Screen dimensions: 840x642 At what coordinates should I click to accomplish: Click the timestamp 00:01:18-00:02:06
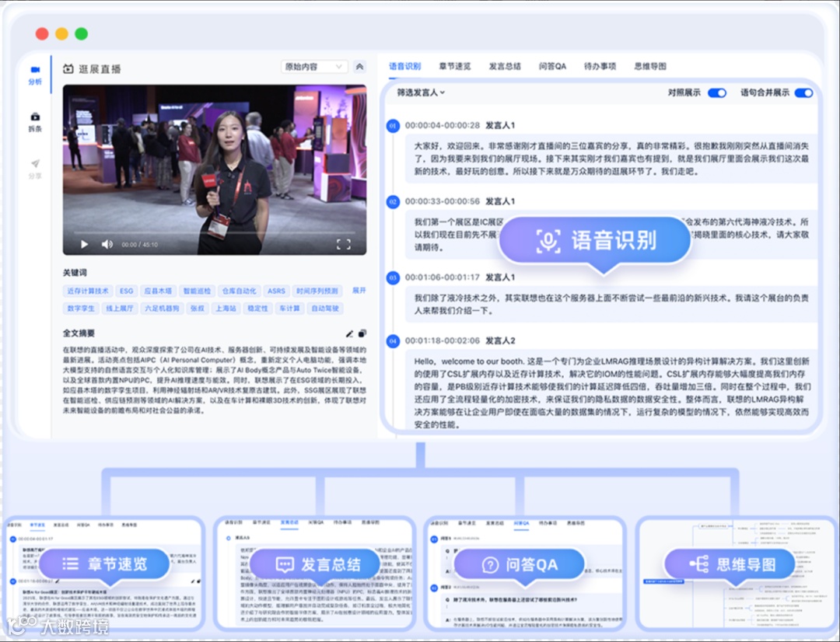pyautogui.click(x=443, y=340)
